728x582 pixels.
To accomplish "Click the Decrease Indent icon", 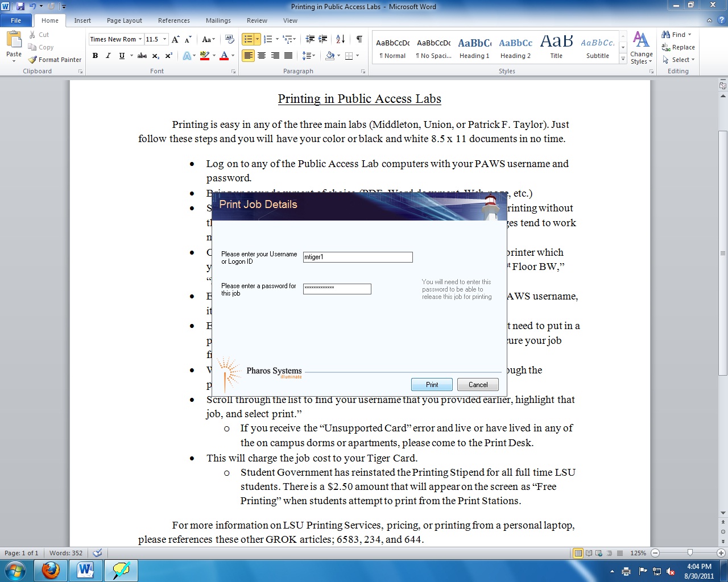I will point(310,39).
